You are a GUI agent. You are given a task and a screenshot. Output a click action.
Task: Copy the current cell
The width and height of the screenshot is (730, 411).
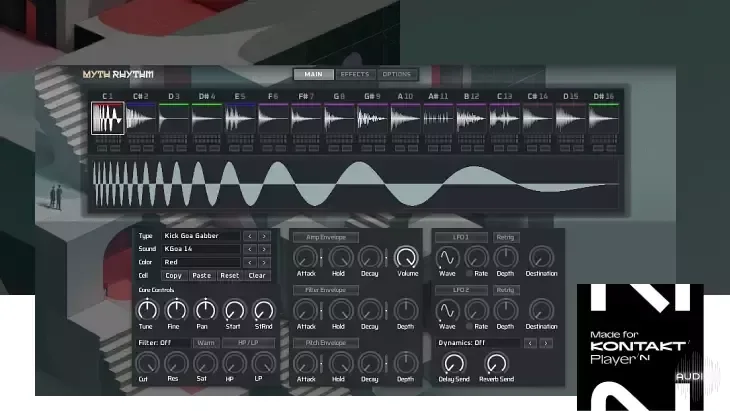click(x=174, y=276)
